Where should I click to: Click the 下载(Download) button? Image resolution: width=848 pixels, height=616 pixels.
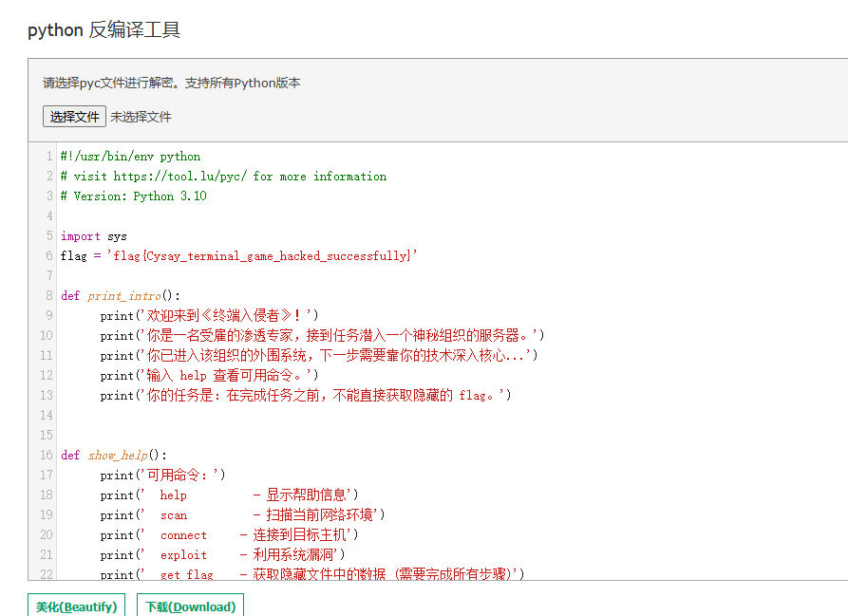190,607
